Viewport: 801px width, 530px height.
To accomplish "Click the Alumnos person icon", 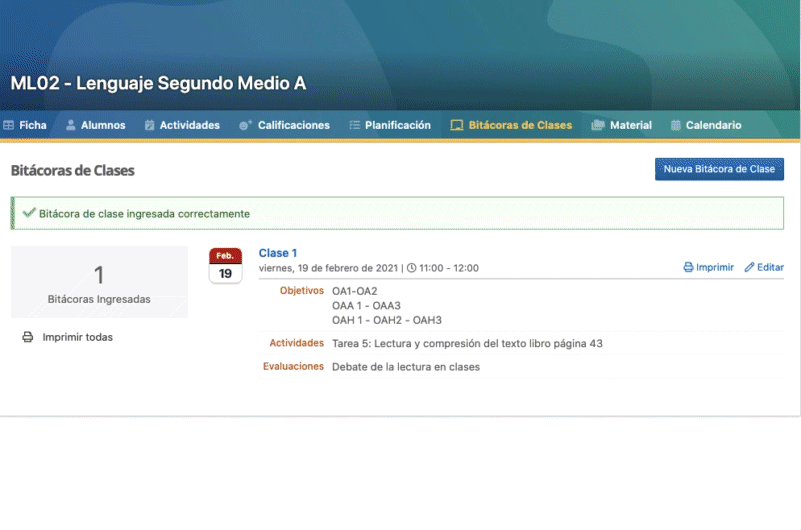I will pyautogui.click(x=70, y=125).
